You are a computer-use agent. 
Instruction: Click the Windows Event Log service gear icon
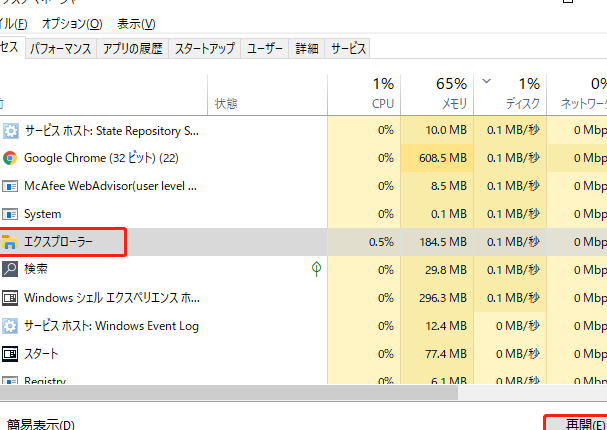[x=10, y=325]
